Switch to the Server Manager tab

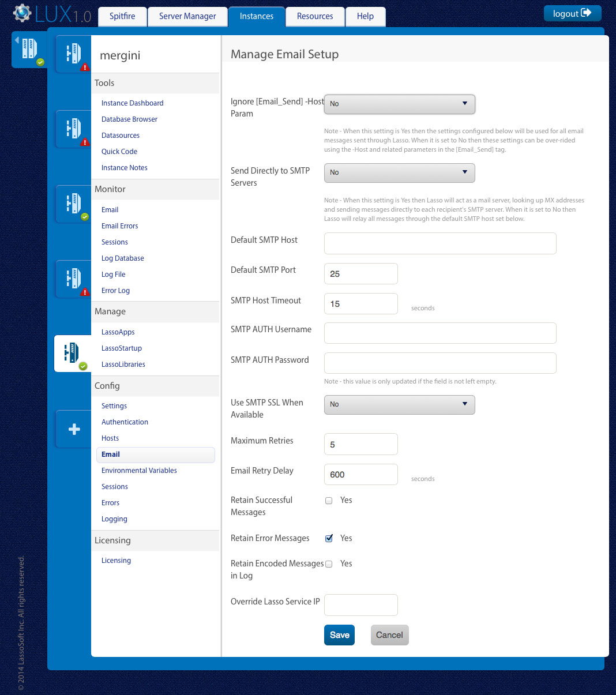(187, 16)
